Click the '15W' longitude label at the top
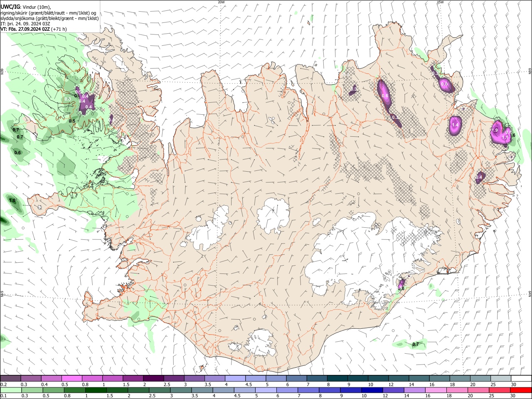 point(441,2)
